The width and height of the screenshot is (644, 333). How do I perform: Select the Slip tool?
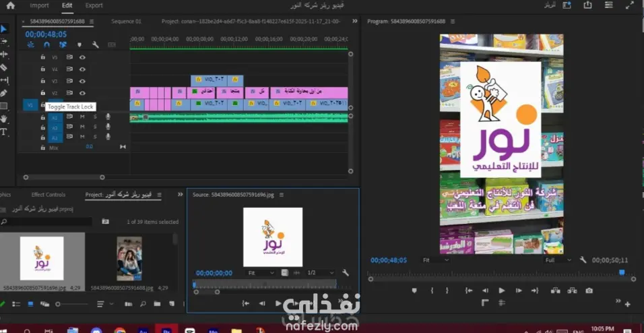(3, 80)
